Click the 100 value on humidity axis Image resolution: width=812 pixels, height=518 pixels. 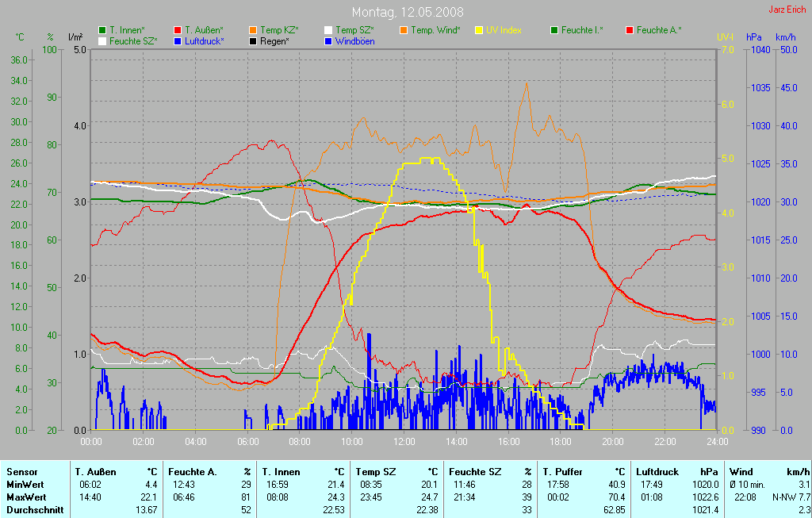click(x=50, y=50)
